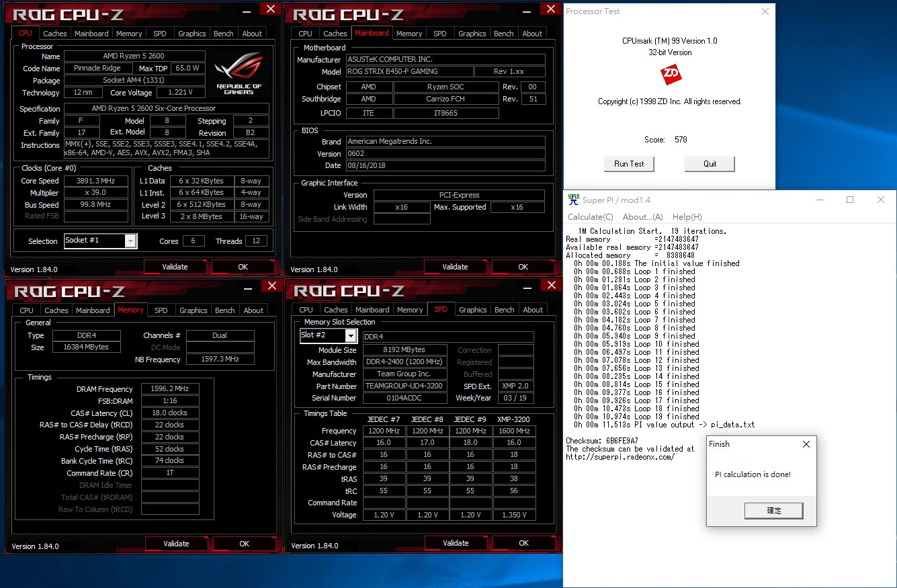Image resolution: width=897 pixels, height=588 pixels.
Task: Maximize the Super PI window
Action: [x=850, y=200]
